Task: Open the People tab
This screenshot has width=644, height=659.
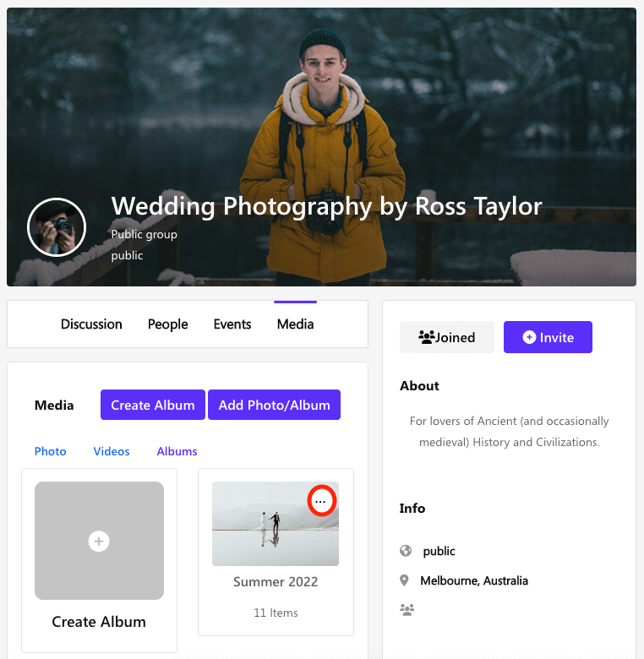Action: click(167, 324)
